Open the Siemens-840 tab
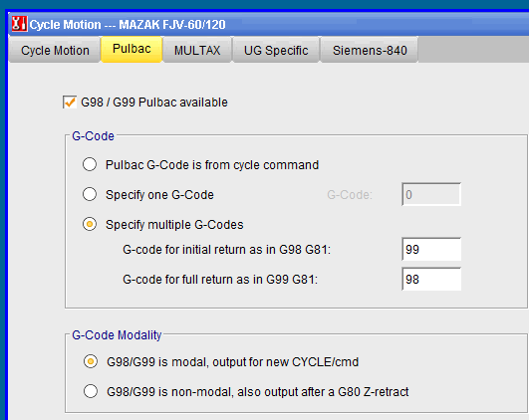529x420 pixels. [x=370, y=50]
